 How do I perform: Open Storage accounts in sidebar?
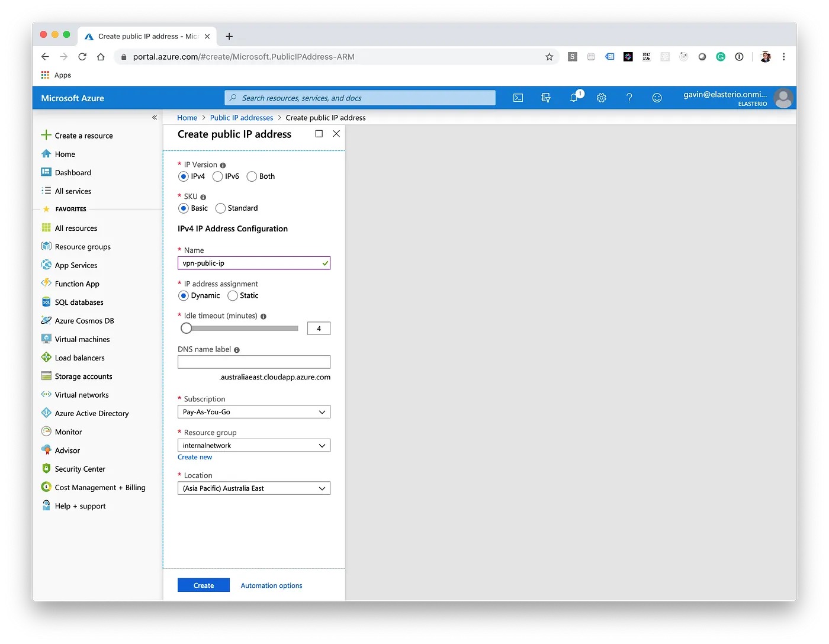(76, 376)
